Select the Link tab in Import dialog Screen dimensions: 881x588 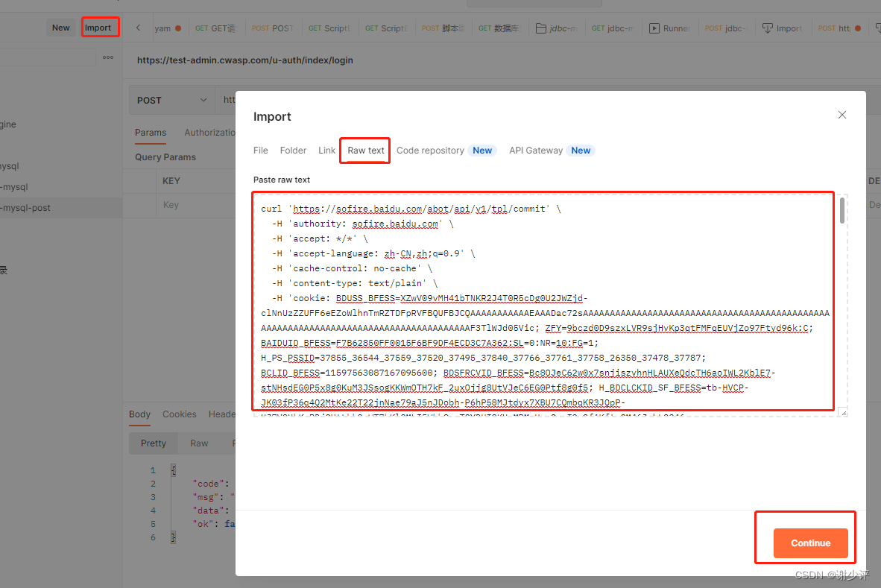326,151
